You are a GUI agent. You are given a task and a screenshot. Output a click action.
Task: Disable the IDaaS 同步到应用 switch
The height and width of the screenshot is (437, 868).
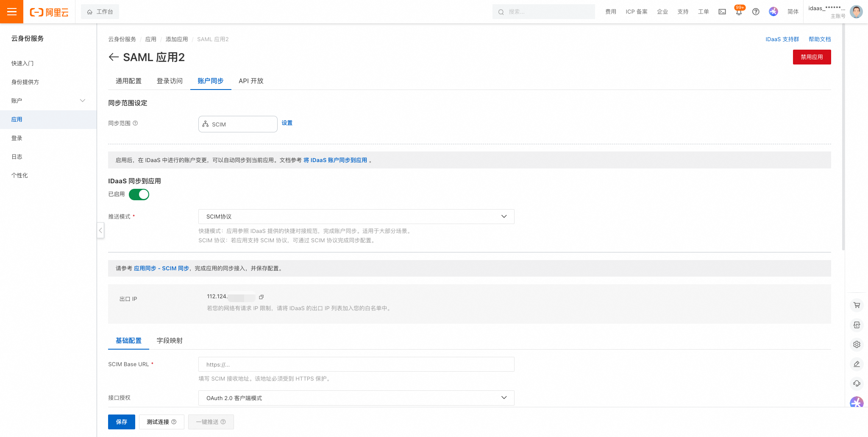(139, 194)
